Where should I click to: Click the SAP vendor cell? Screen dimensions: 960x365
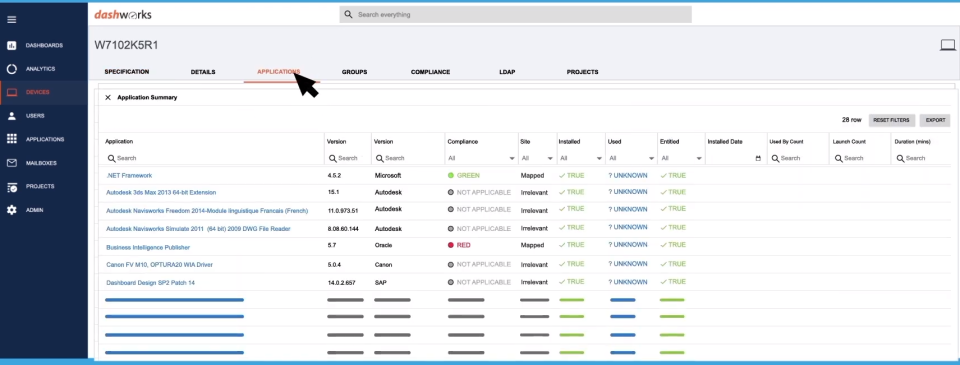(380, 282)
